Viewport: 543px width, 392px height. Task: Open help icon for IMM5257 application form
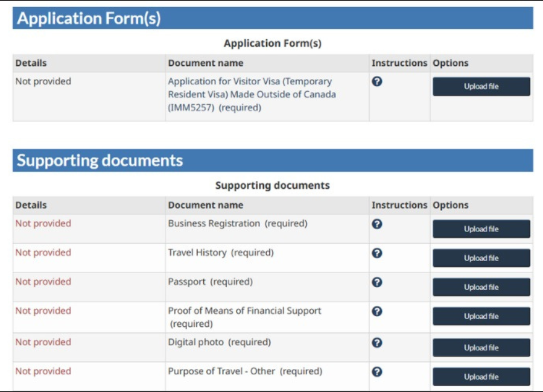coord(377,81)
